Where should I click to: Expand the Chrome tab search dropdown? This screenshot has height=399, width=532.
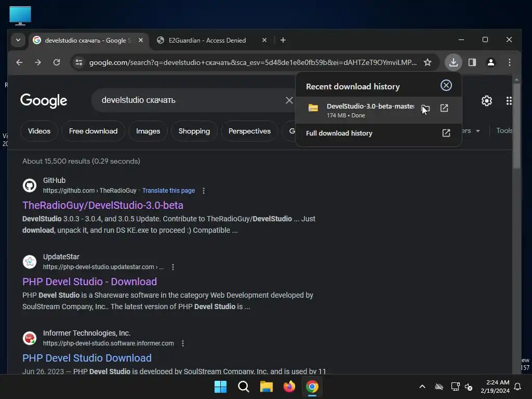18,40
